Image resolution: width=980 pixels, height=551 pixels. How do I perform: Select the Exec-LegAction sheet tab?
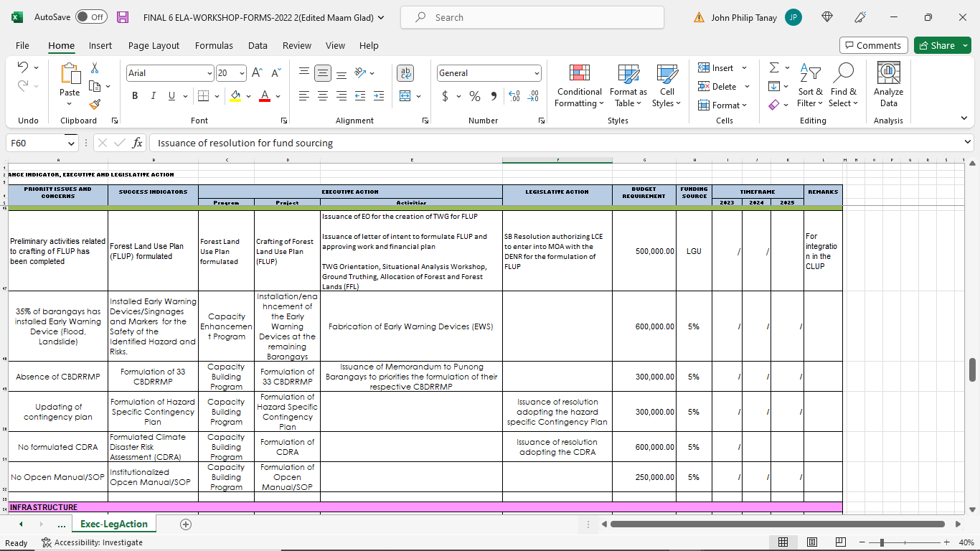pyautogui.click(x=114, y=524)
